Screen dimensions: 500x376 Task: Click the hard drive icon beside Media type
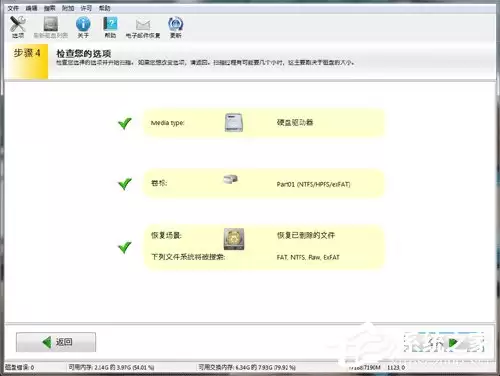point(234,122)
